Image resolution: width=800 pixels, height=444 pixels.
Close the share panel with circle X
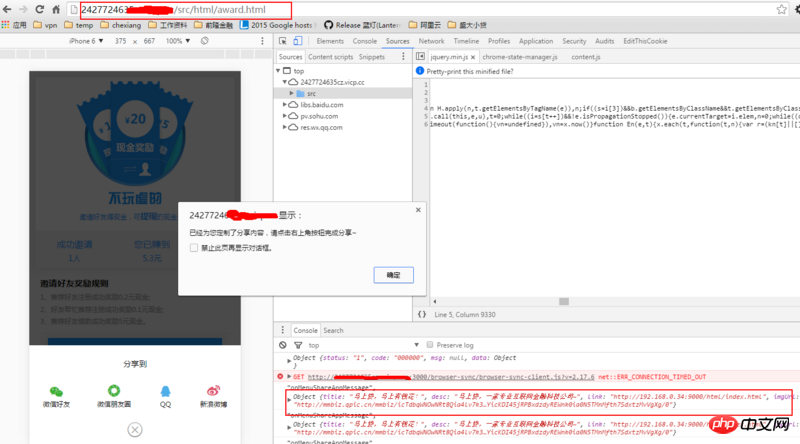tap(135, 430)
